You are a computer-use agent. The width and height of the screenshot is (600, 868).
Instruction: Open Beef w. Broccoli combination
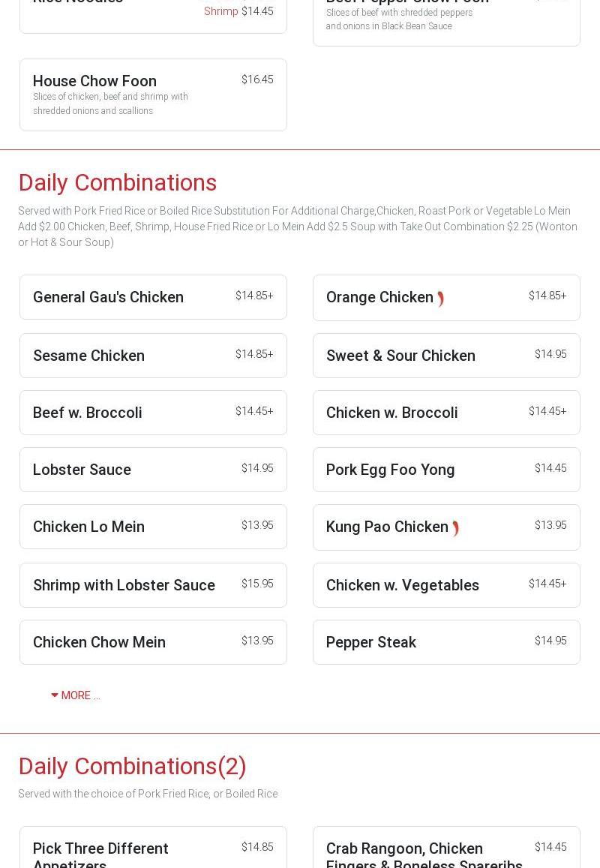pyautogui.click(x=153, y=413)
